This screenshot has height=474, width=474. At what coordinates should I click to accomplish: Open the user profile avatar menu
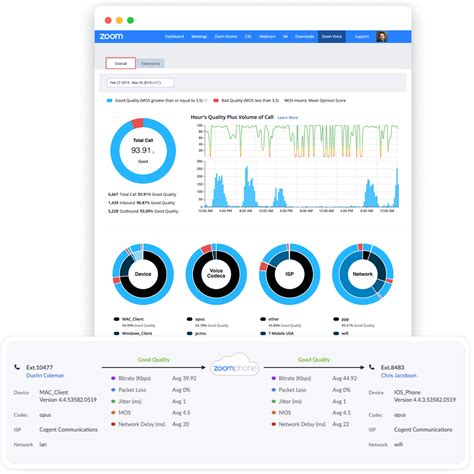[382, 36]
